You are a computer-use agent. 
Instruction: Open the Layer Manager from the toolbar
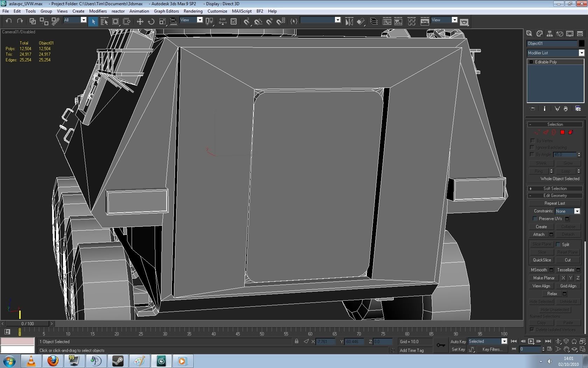coord(374,22)
